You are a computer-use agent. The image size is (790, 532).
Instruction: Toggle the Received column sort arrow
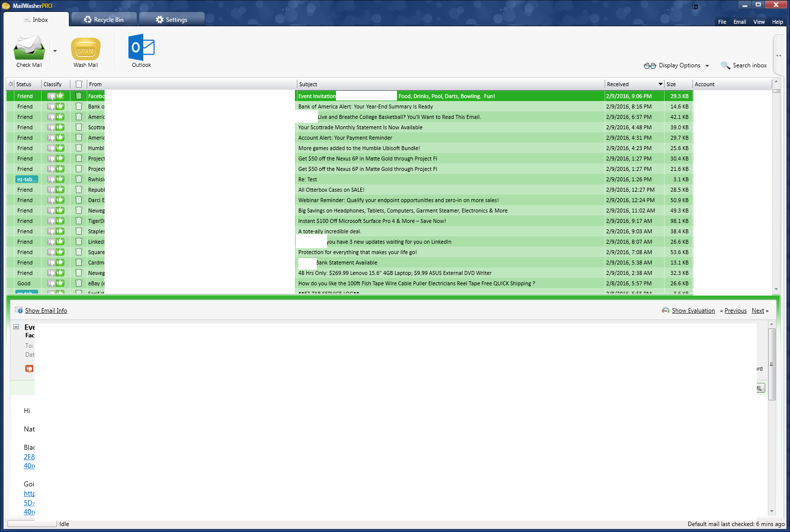tap(660, 84)
